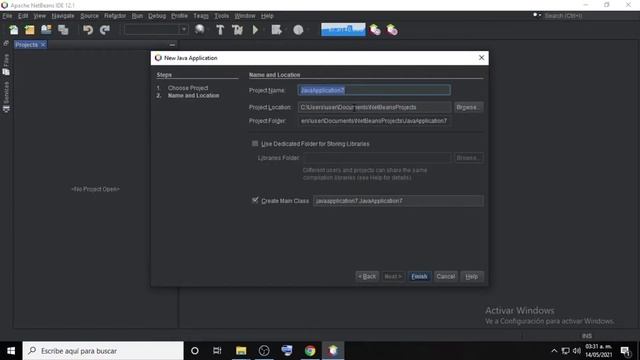Click Browse next to Project Location
The width and height of the screenshot is (640, 360).
(469, 107)
